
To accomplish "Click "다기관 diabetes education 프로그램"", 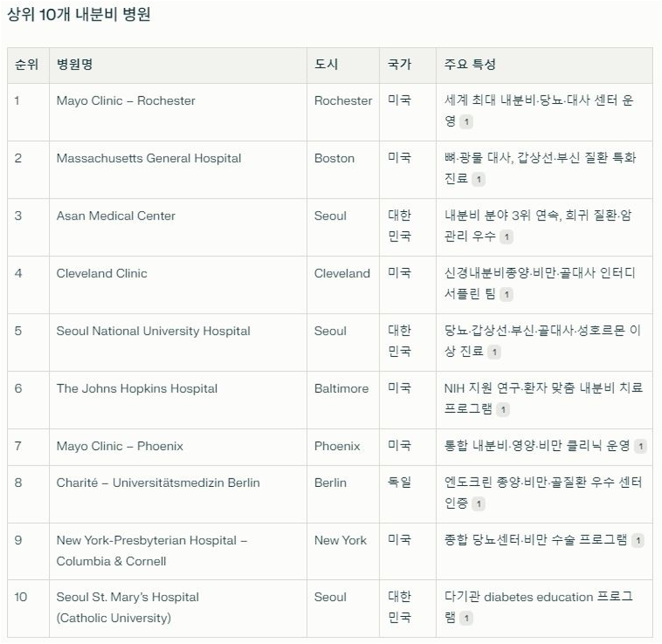I will click(538, 607).
